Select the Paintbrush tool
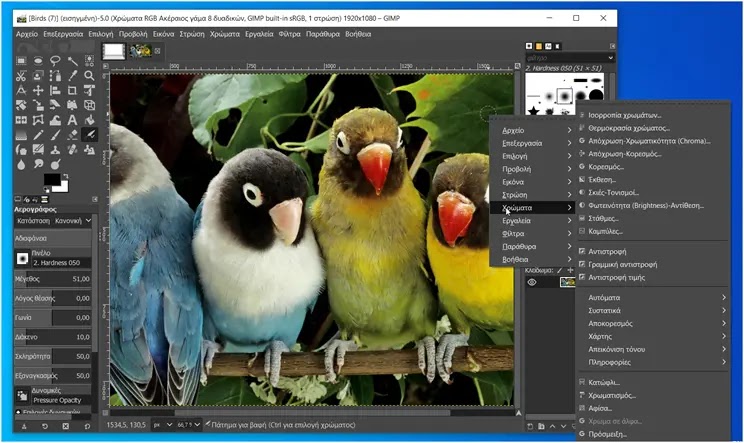This screenshot has width=744, height=443. click(55, 135)
